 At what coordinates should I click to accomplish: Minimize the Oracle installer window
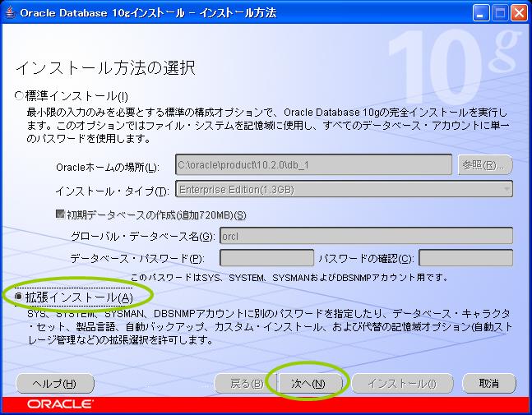tap(481, 14)
